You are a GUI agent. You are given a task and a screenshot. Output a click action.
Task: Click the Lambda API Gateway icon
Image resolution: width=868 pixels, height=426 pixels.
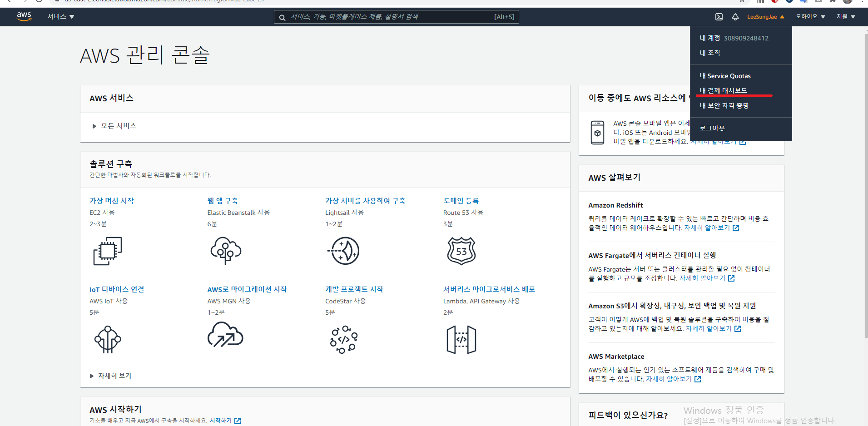pos(461,339)
